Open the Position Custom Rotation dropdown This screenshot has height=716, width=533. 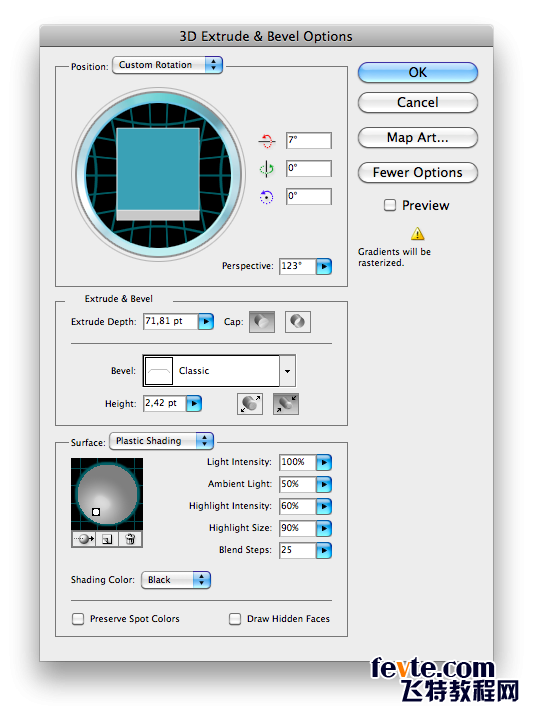pos(168,65)
